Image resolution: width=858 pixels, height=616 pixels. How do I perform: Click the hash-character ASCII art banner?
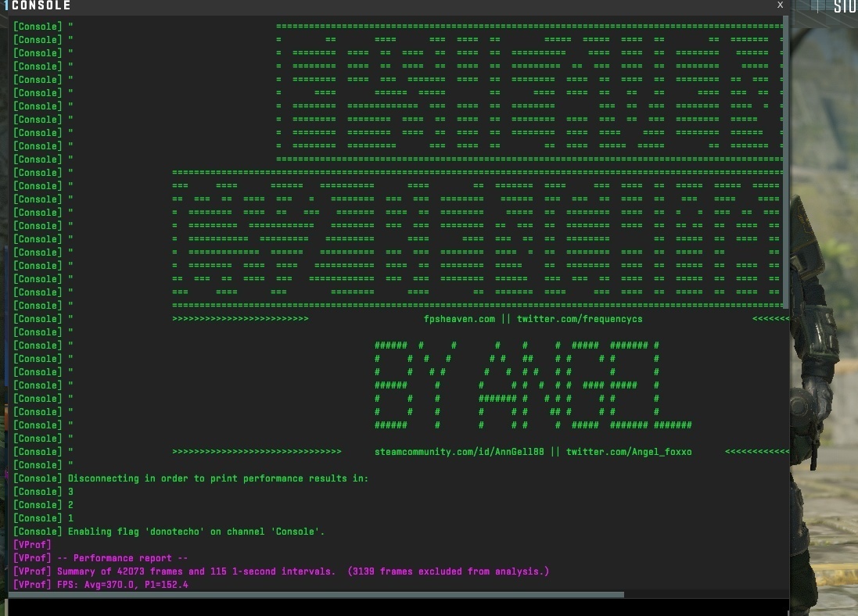coord(532,385)
